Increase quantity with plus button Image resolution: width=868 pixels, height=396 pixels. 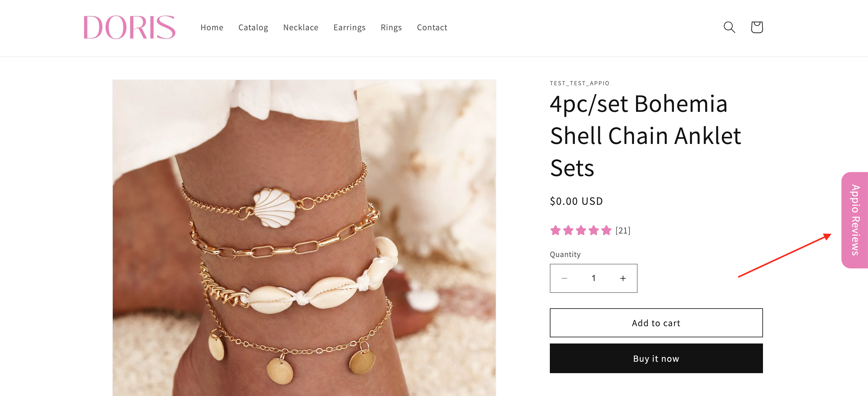(x=623, y=278)
